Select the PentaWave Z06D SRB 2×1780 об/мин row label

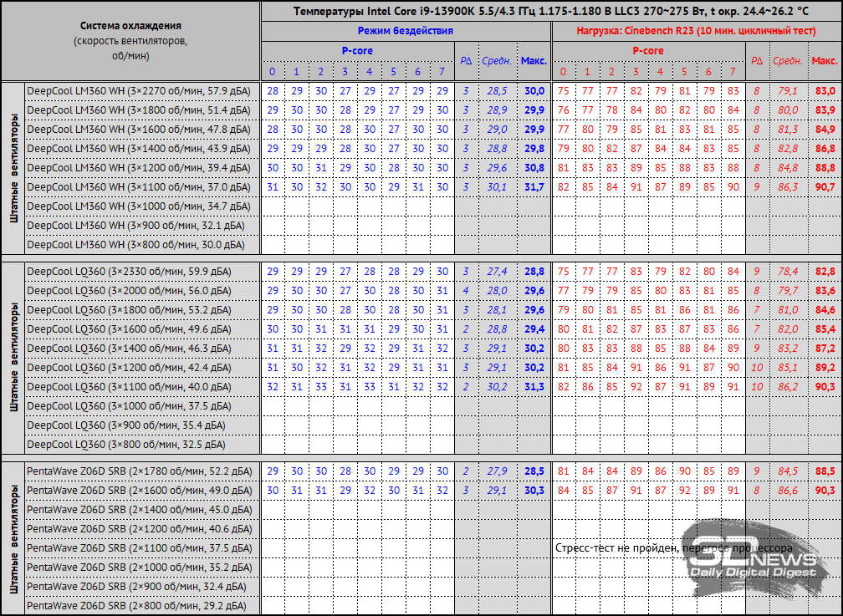[x=139, y=471]
